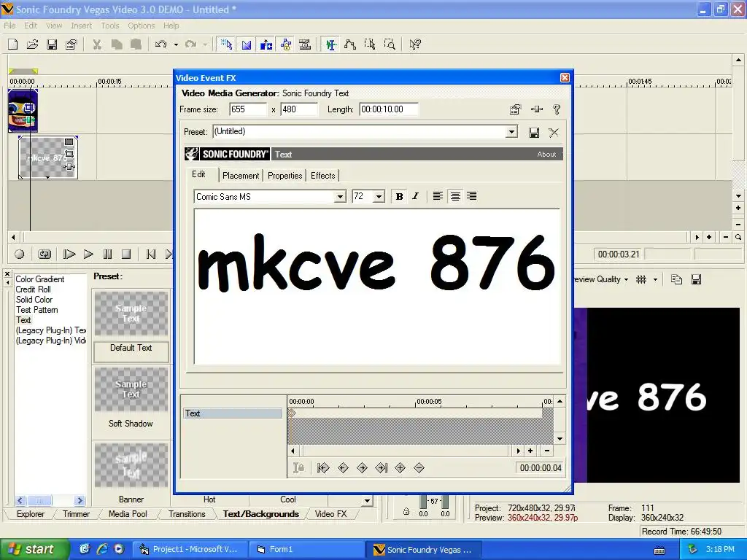The height and width of the screenshot is (560, 747).
Task: Select the Zoom Edit tool icon
Action: coord(390,44)
